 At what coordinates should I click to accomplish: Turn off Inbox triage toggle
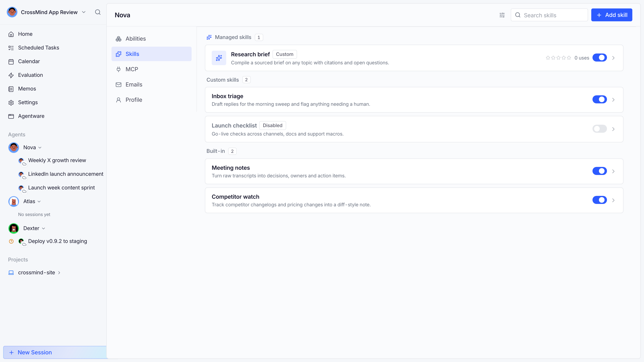(x=600, y=99)
